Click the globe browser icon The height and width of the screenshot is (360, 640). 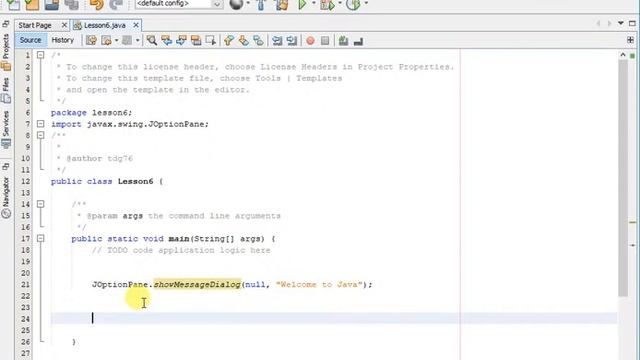click(236, 4)
